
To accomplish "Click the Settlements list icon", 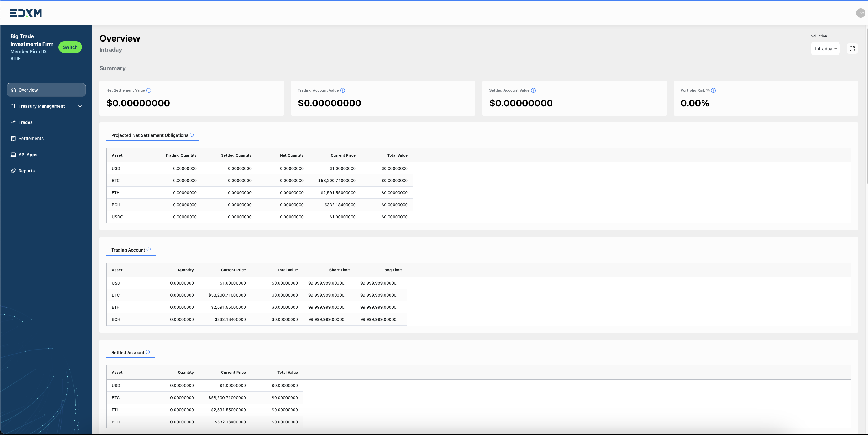I will [14, 138].
